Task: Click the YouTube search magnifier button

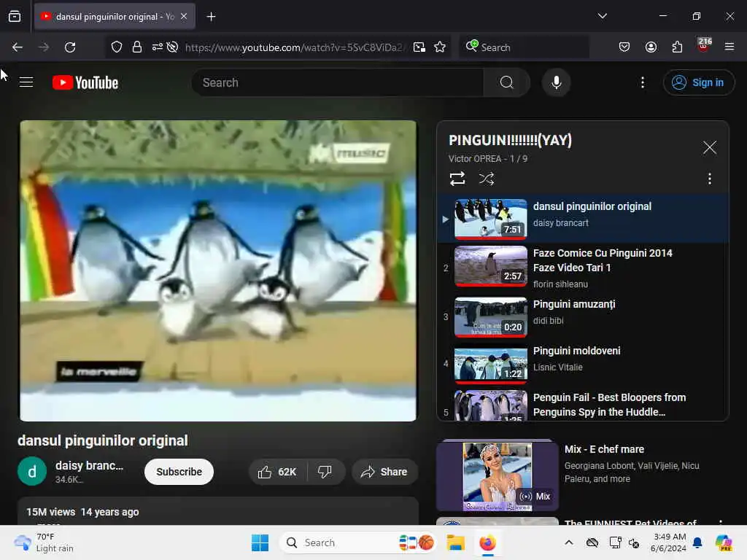Action: point(506,82)
